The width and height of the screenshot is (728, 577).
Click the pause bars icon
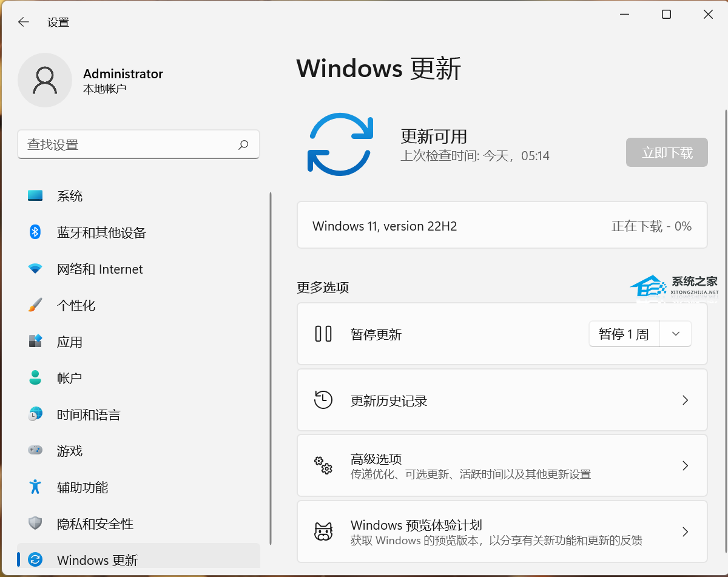coord(323,334)
